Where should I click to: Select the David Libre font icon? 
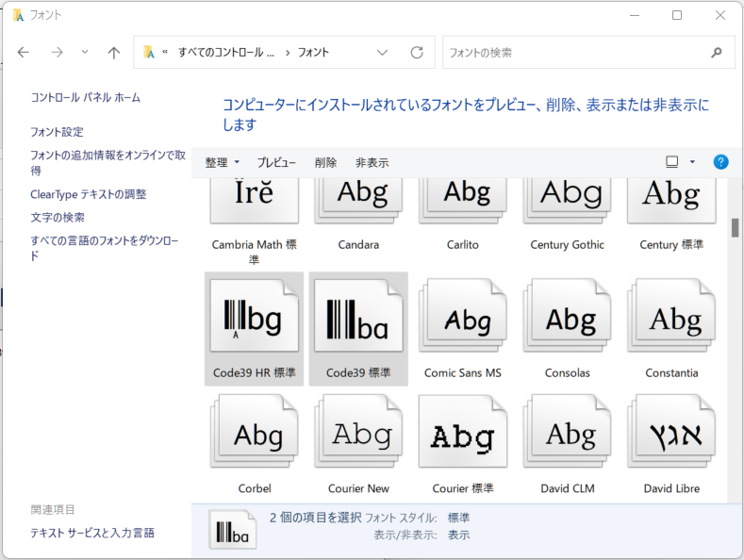coord(670,435)
